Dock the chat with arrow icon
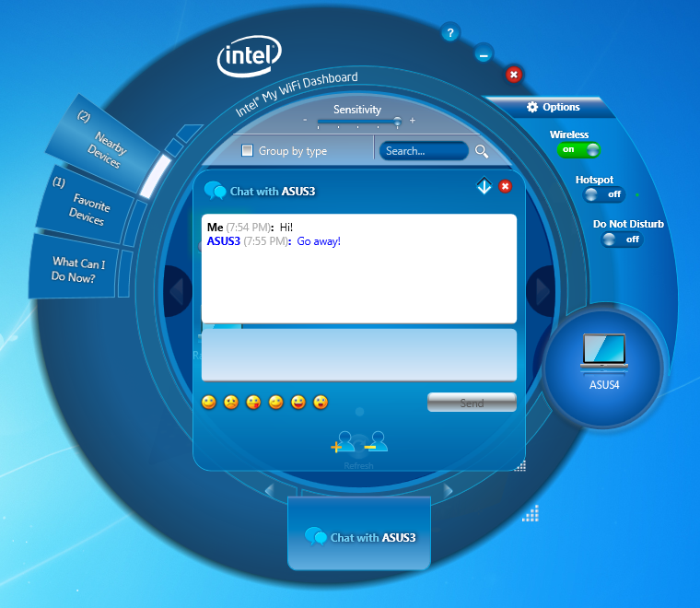The image size is (700, 608). [x=484, y=186]
